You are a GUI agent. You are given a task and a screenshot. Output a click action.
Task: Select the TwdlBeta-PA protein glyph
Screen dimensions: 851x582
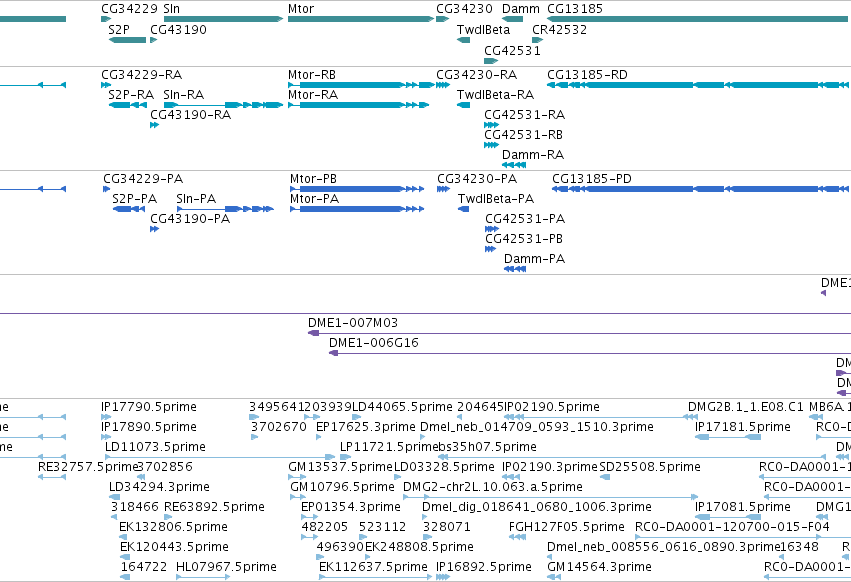(463, 209)
